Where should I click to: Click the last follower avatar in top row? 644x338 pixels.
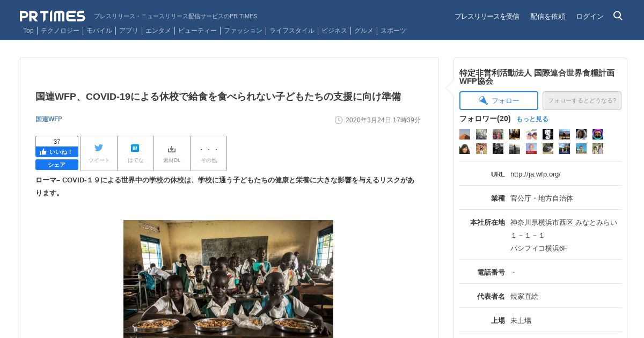tap(598, 134)
